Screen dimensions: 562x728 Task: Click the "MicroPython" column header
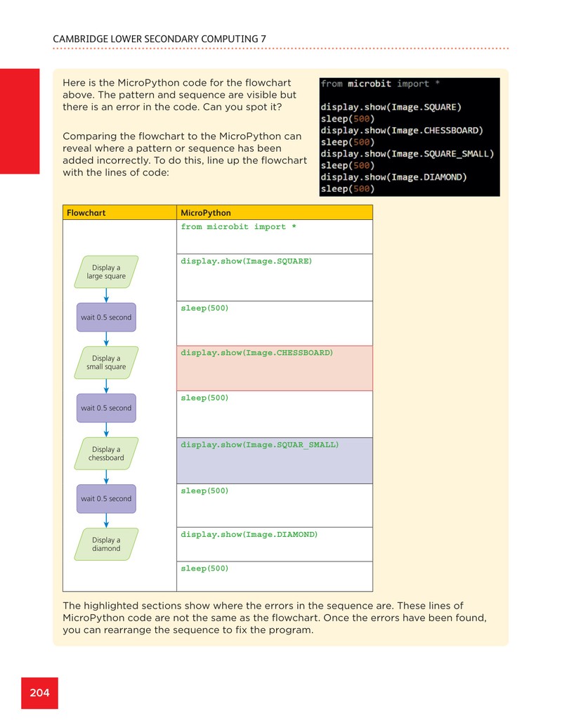(x=275, y=213)
